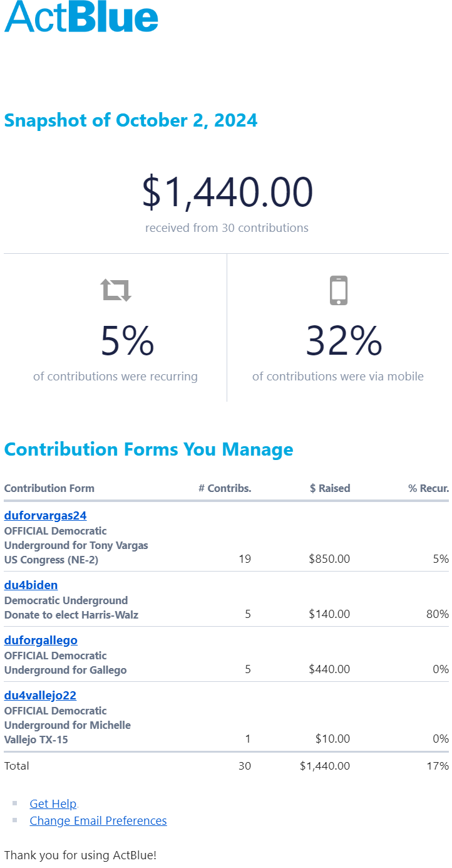Visit the duforgallego form link
The width and height of the screenshot is (452, 868).
click(41, 641)
